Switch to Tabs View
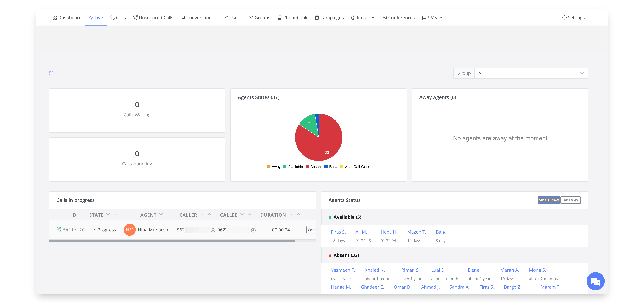 coord(570,200)
